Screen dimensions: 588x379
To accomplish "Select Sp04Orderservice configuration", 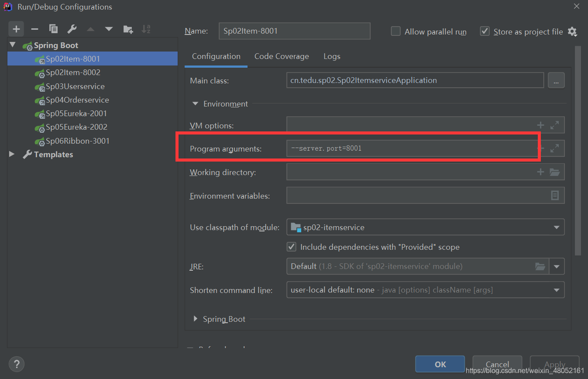I will tap(93, 100).
